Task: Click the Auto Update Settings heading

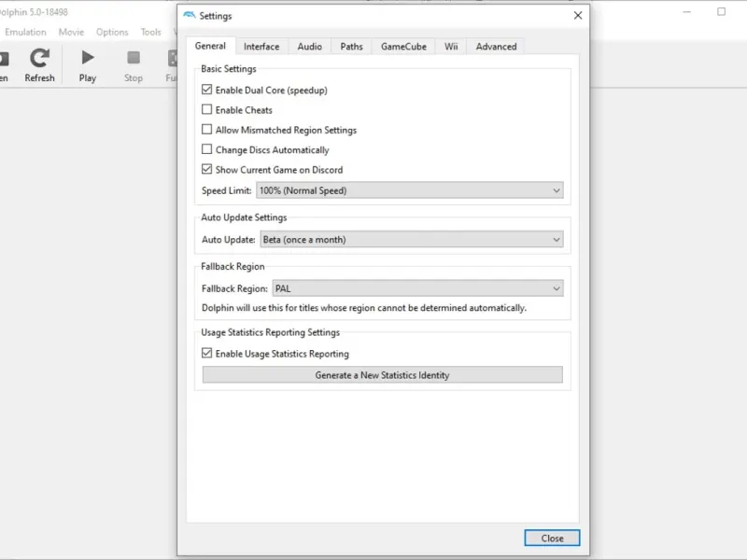Action: tap(244, 217)
